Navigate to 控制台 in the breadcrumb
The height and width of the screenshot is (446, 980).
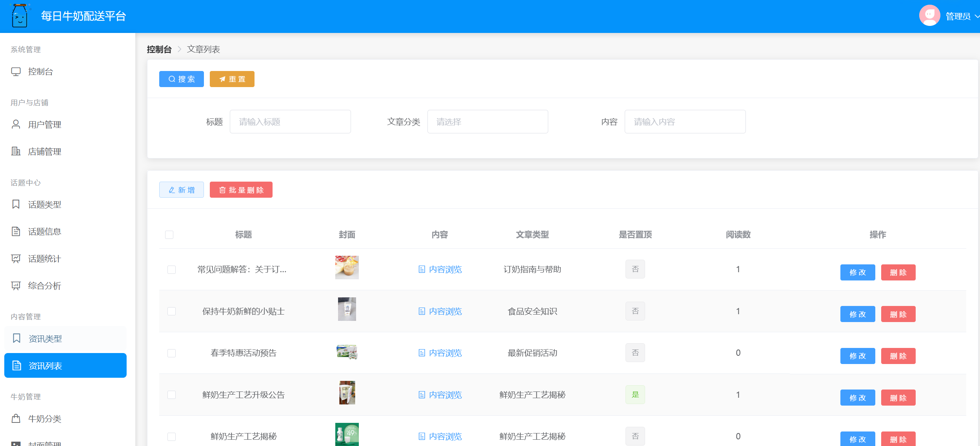coord(159,49)
